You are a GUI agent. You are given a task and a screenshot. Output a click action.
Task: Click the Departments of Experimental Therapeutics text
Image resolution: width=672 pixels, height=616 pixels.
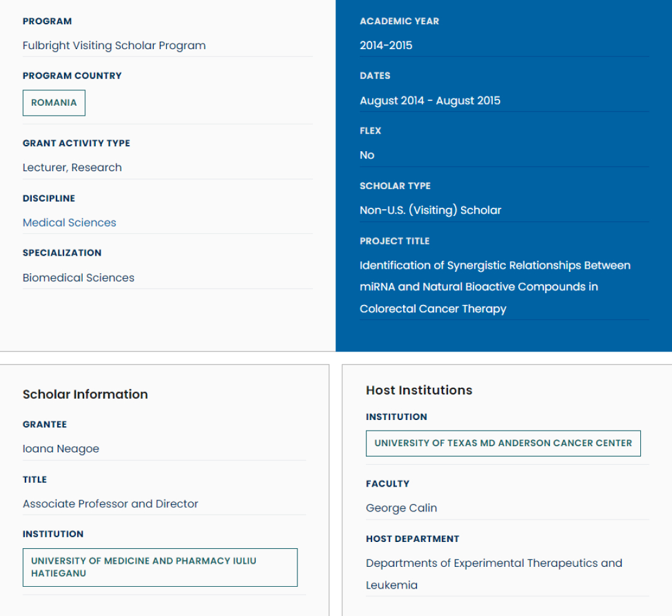coord(493,563)
